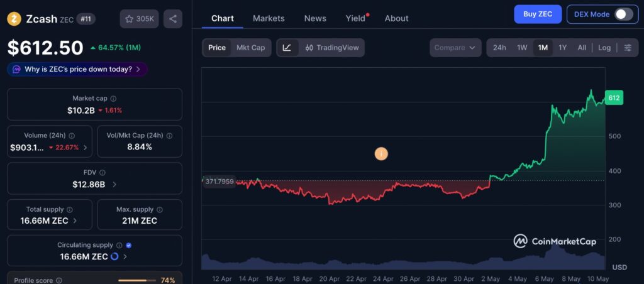The image size is (644, 284).
Task: Open chart settings sliders icon
Action: pos(628,48)
